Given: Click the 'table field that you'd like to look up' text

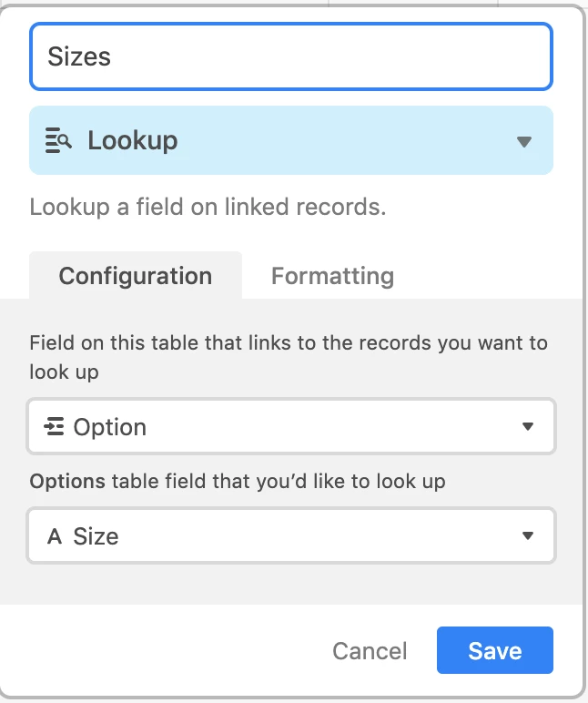Looking at the screenshot, I should pos(279,481).
